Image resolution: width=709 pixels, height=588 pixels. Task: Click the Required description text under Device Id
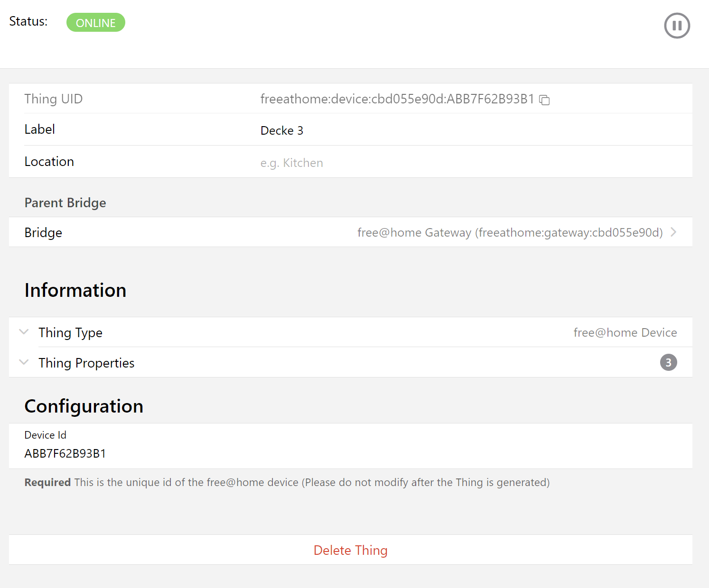[x=287, y=482]
